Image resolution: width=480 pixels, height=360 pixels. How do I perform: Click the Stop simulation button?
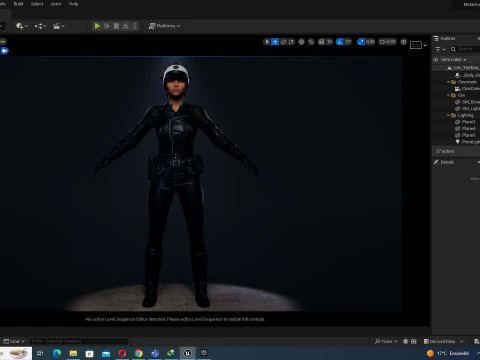point(116,26)
